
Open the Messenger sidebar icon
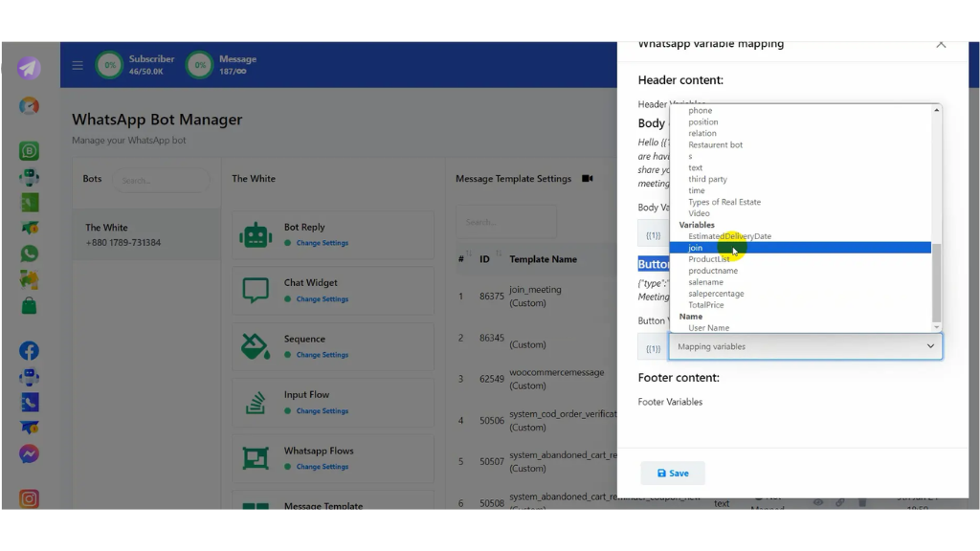click(x=29, y=453)
